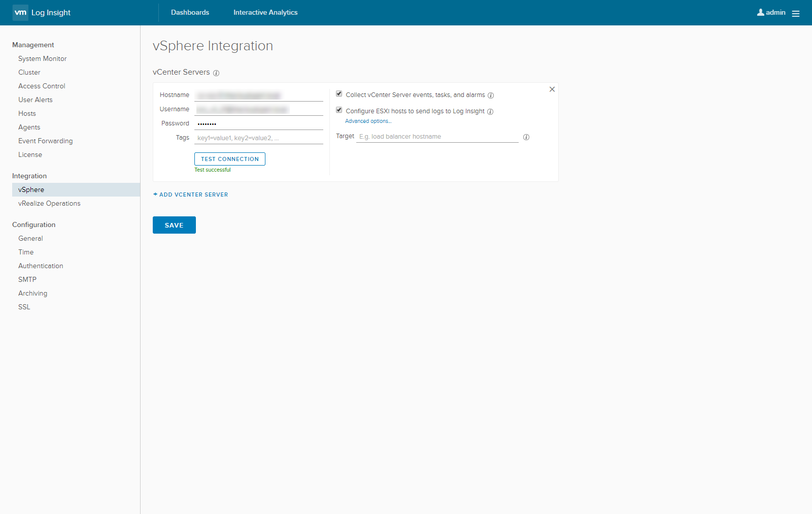
Task: Focus the Tags input field
Action: (x=259, y=138)
